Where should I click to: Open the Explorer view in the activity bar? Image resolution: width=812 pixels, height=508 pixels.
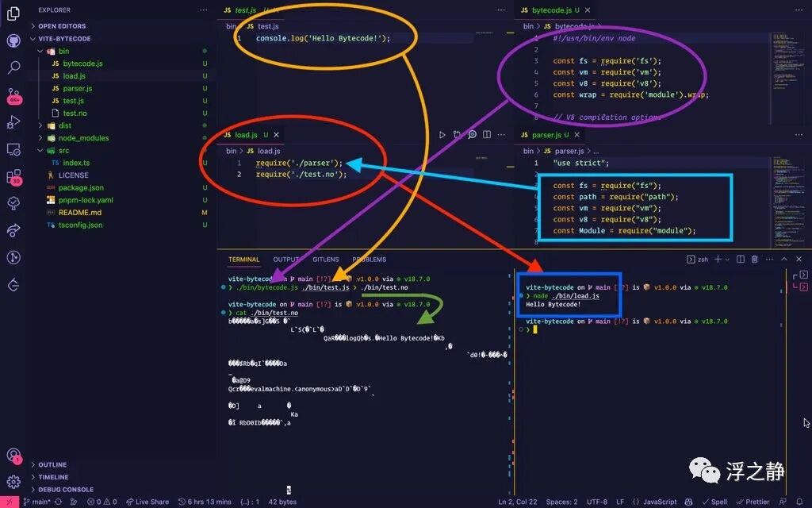click(13, 13)
